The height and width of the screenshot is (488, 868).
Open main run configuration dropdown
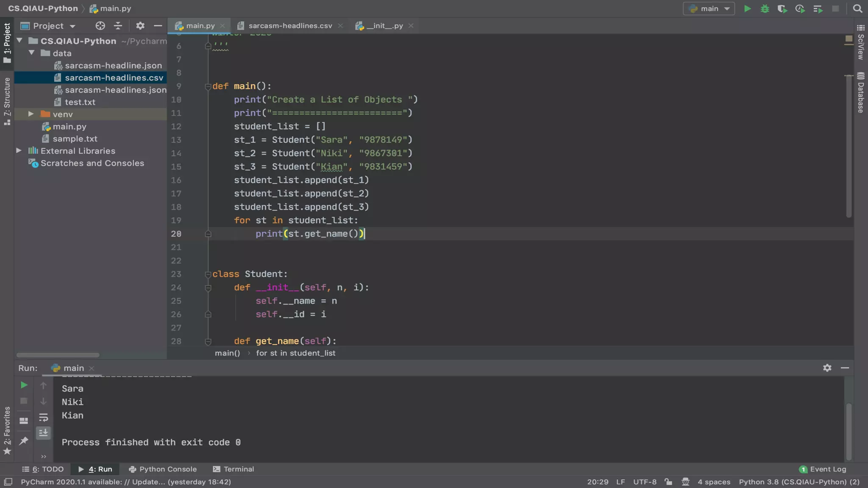coord(709,9)
